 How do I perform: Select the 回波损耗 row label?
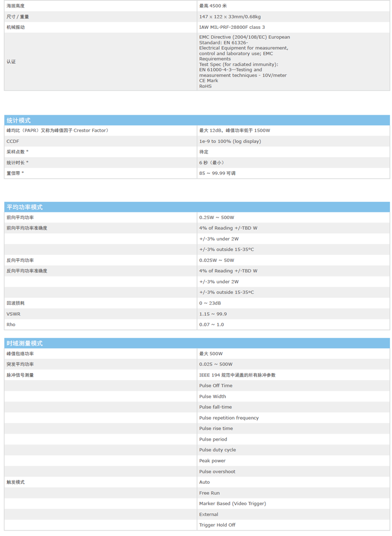click(15, 303)
